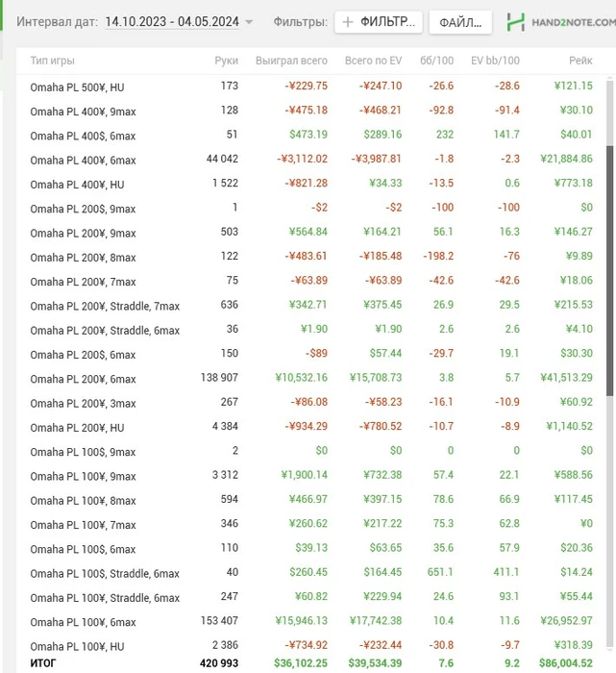Select row Omaha PL 200¥, 3max
Viewport: 616px width, 673px height.
click(x=311, y=403)
